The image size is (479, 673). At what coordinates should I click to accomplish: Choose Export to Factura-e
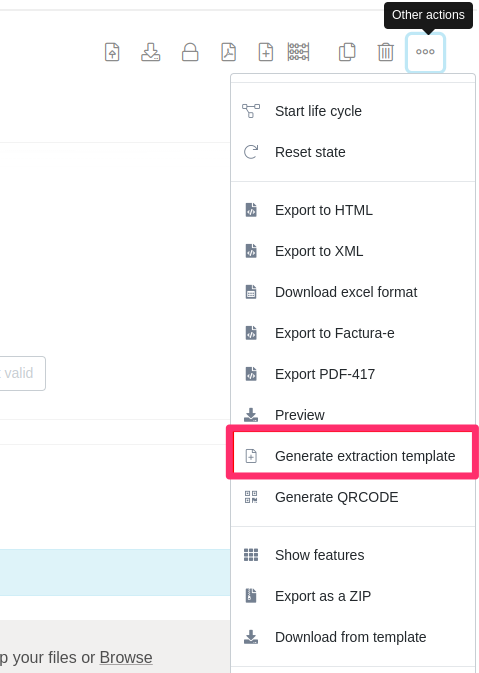click(353, 333)
